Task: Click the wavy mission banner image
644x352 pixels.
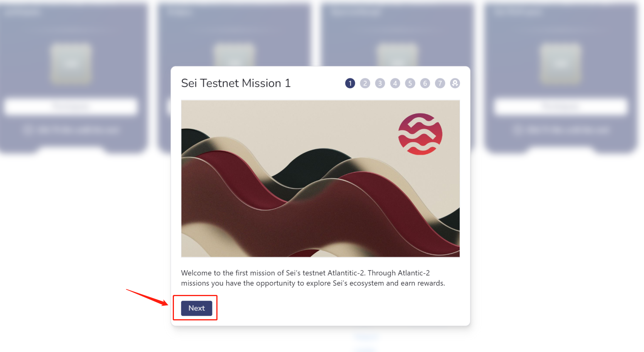Action: [320, 179]
